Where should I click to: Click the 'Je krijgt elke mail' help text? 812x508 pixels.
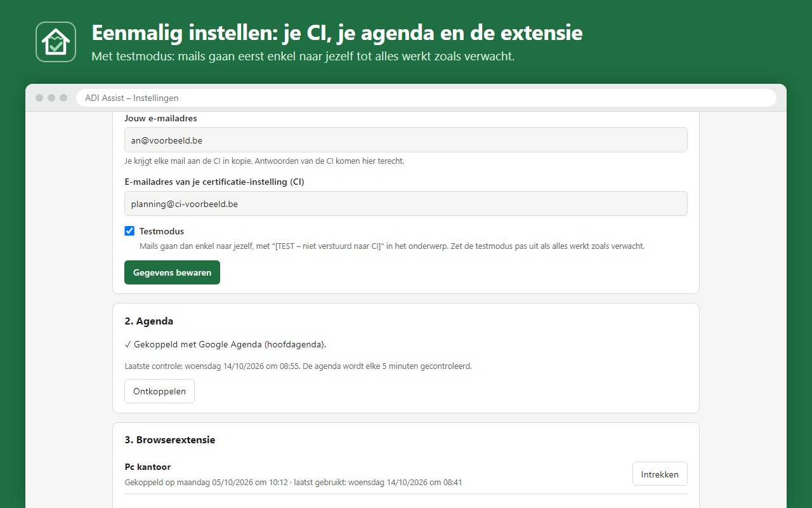(x=265, y=161)
